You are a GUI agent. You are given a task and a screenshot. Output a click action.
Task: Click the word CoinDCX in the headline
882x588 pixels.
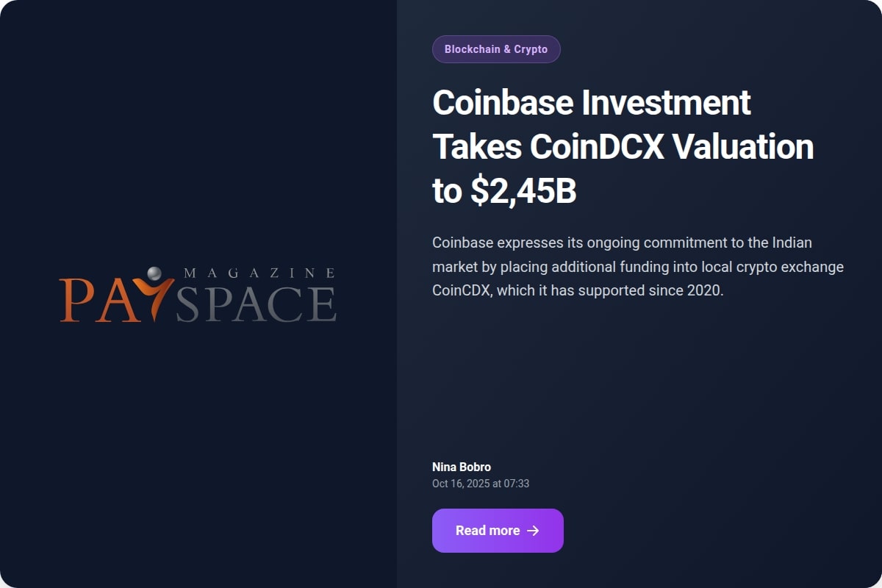[x=597, y=147]
